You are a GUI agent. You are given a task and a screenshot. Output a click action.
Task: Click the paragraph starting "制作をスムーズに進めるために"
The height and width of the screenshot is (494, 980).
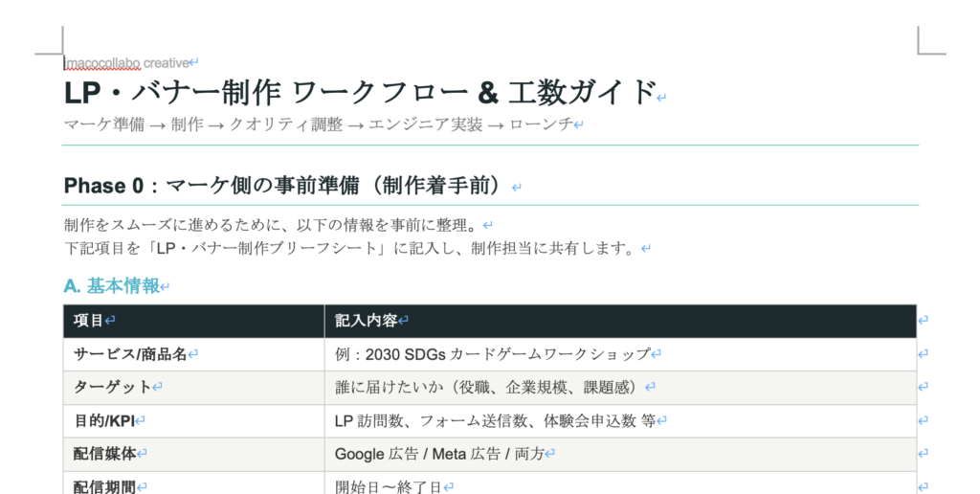270,226
